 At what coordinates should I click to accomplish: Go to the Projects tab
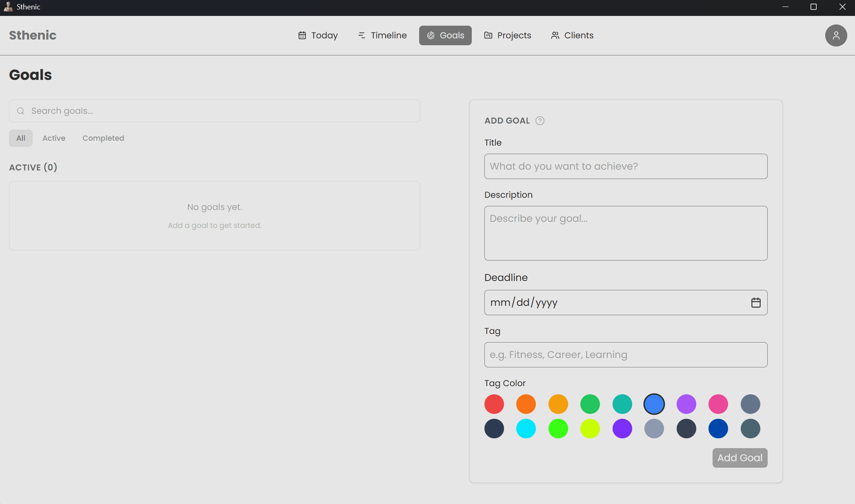tap(508, 35)
